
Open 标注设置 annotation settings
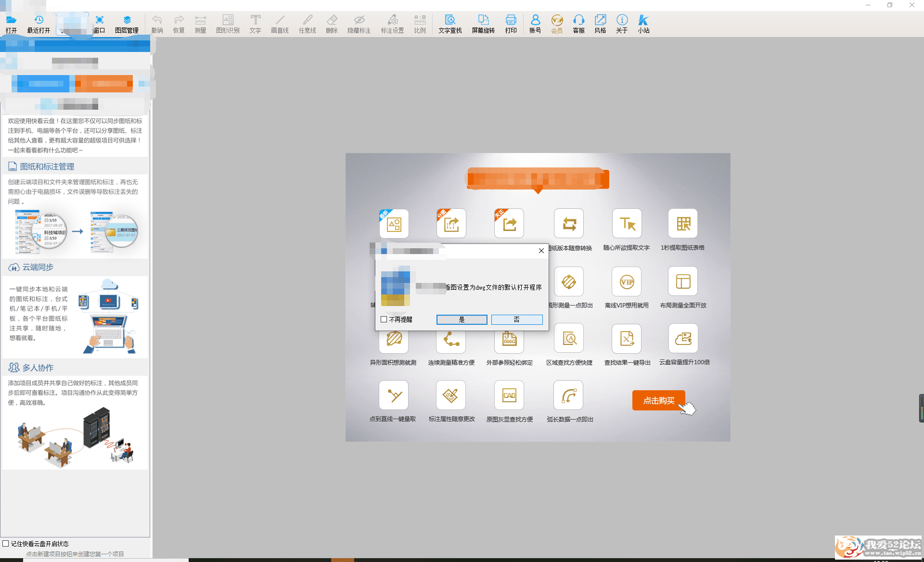[x=392, y=24]
